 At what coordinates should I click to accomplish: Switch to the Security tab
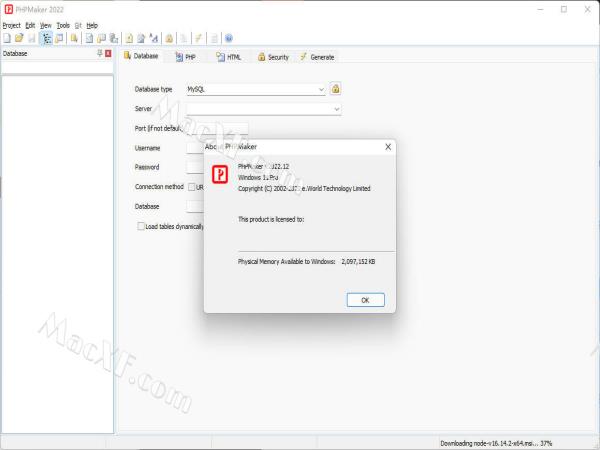(x=273, y=57)
